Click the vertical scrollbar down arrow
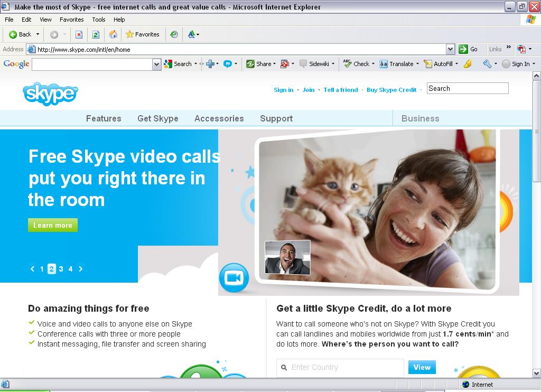Image resolution: width=541 pixels, height=392 pixels. click(537, 373)
